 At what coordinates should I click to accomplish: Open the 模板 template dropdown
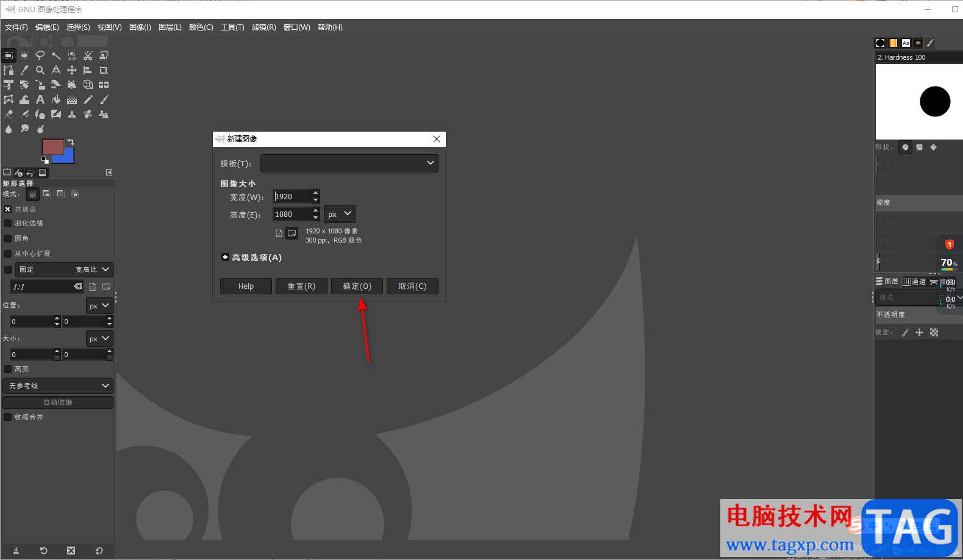(x=349, y=163)
